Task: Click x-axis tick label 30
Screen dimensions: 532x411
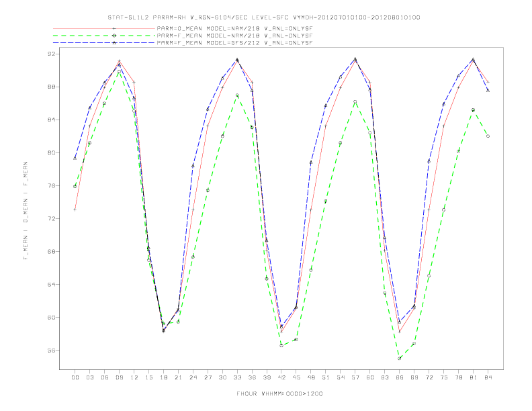Action: (x=222, y=377)
